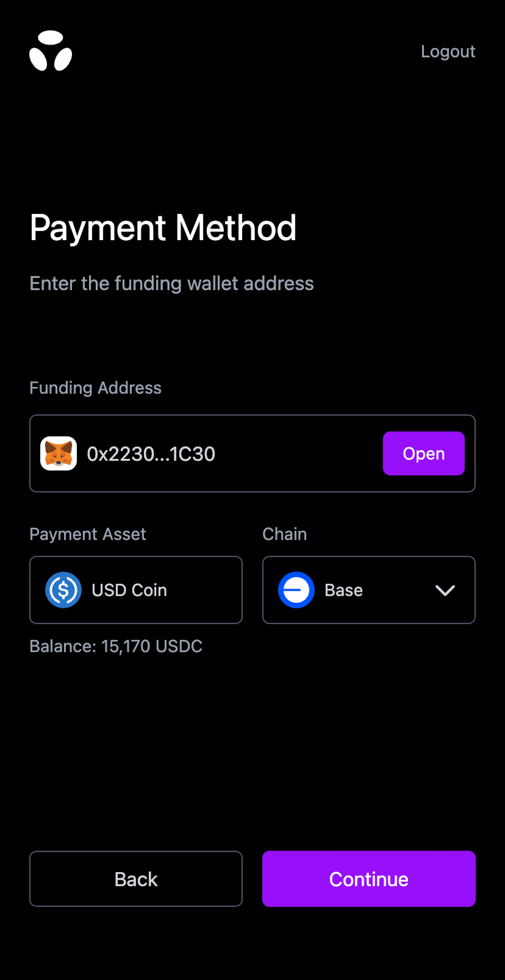Click the Chain field label

coord(285,534)
